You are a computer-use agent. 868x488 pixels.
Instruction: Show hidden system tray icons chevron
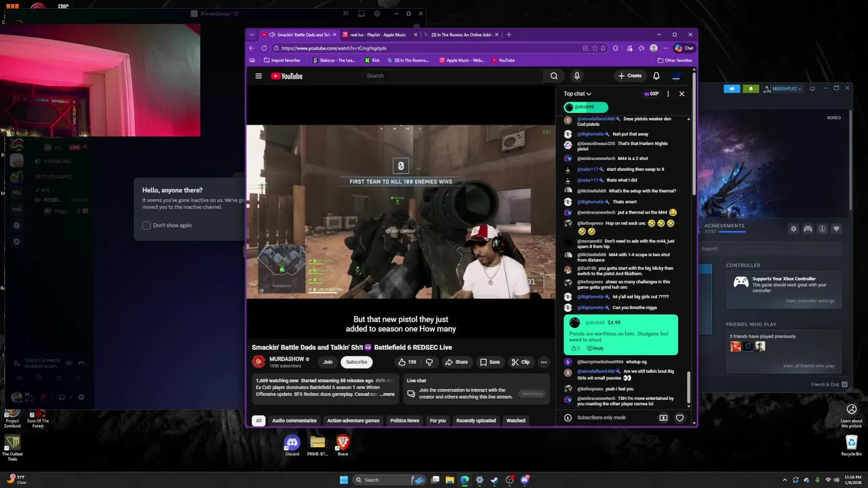coord(785,480)
